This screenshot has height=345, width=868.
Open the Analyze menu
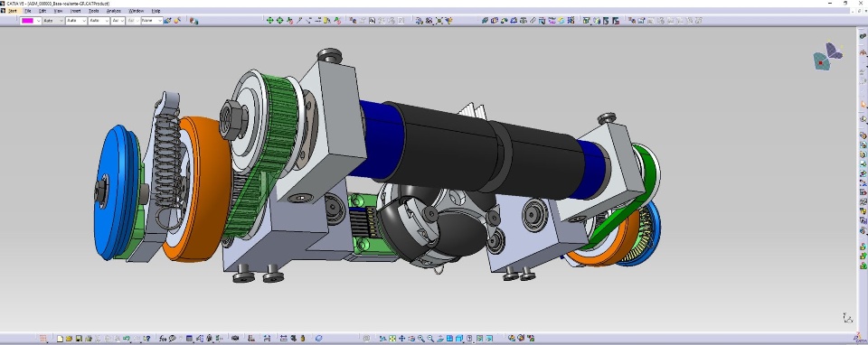click(x=114, y=11)
